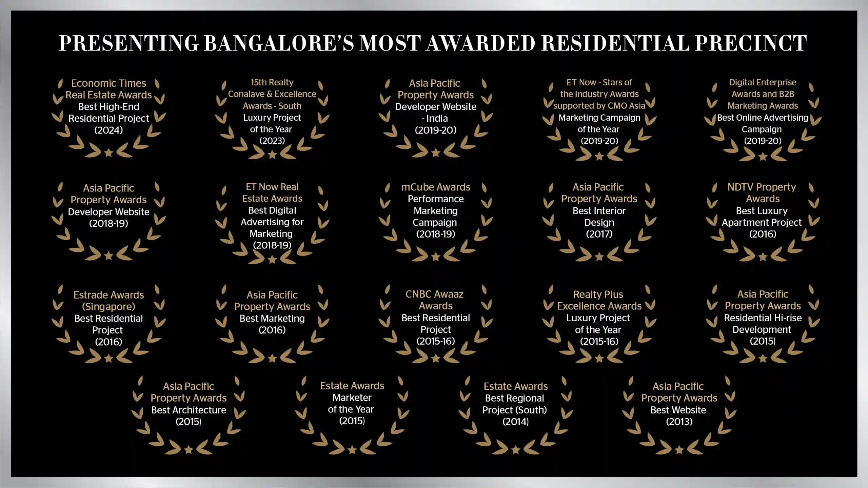Click 'Best High-End Residential Project (2024)' text
This screenshot has height=488, width=868.
pyautogui.click(x=108, y=118)
